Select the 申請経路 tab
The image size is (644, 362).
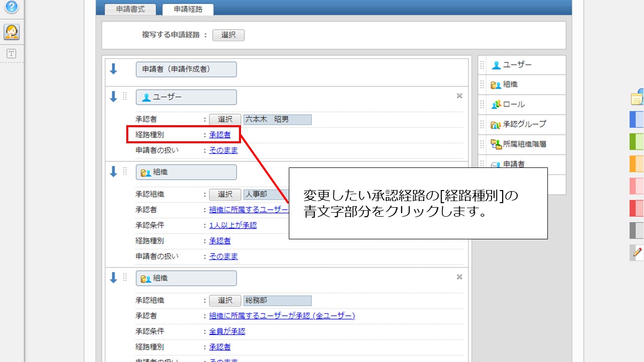pos(188,9)
